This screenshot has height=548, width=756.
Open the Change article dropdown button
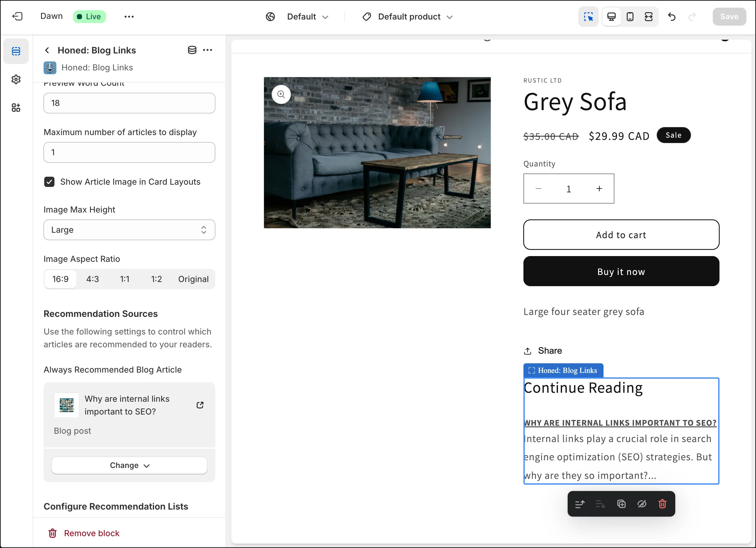(x=129, y=465)
